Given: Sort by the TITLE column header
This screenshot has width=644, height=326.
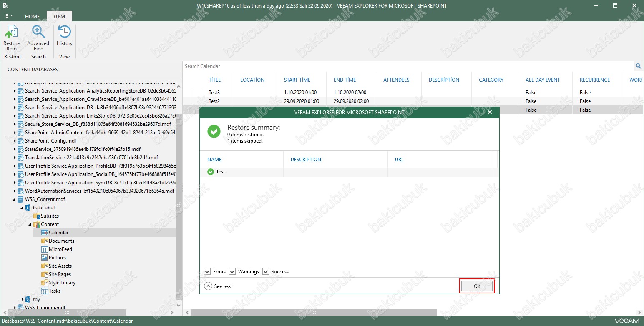Looking at the screenshot, I should tap(215, 80).
